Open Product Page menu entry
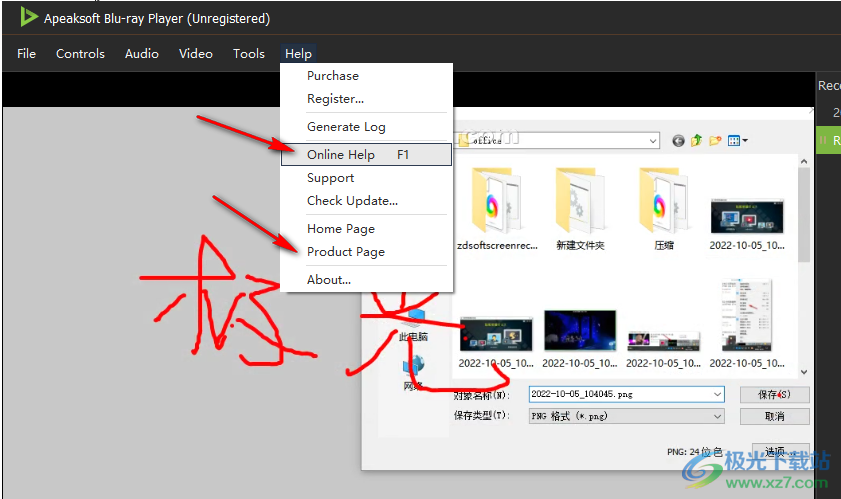The image size is (841, 499). point(366,252)
